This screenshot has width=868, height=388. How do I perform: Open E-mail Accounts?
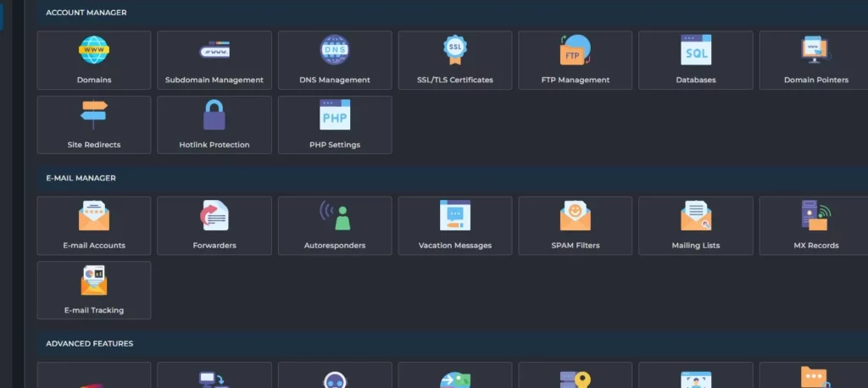tap(94, 226)
